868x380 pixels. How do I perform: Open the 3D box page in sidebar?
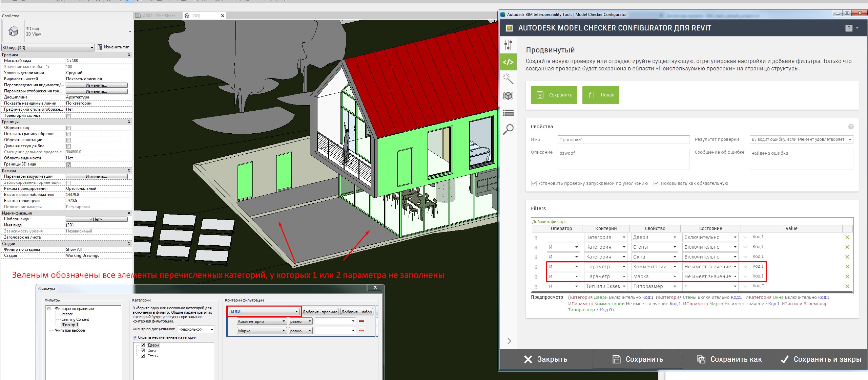click(x=508, y=96)
